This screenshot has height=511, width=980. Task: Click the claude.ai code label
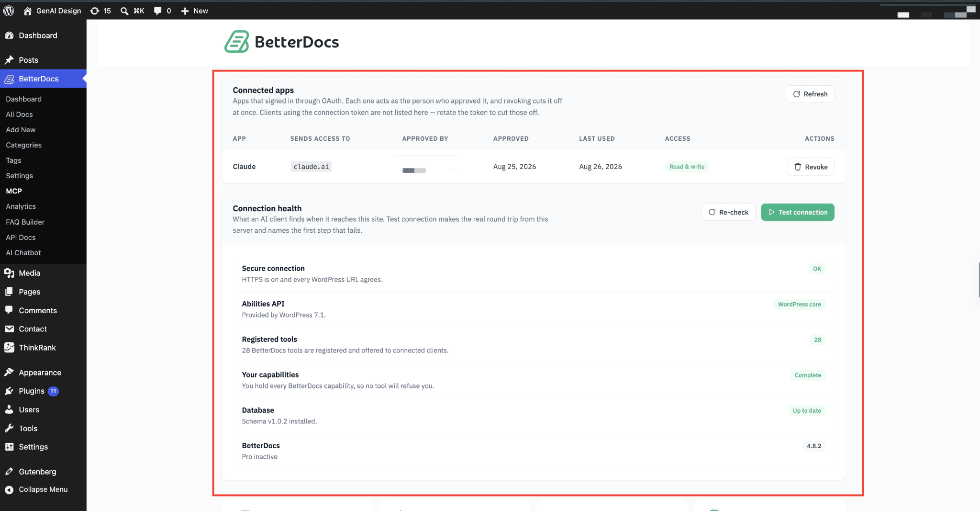(311, 167)
